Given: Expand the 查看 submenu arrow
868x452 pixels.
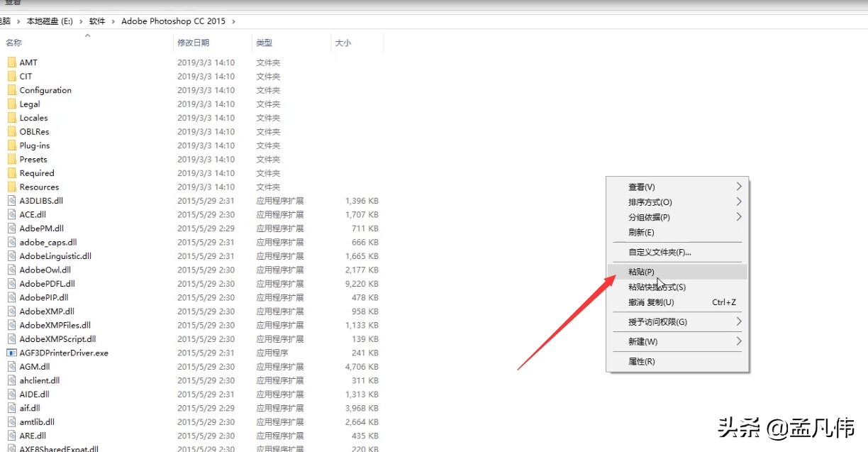Looking at the screenshot, I should pos(738,186).
